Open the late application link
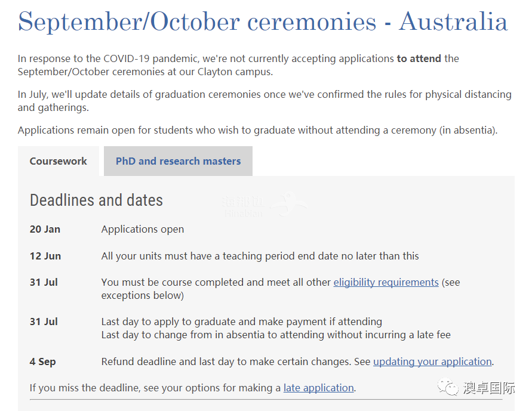Image resolution: width=532 pixels, height=411 pixels. [319, 388]
